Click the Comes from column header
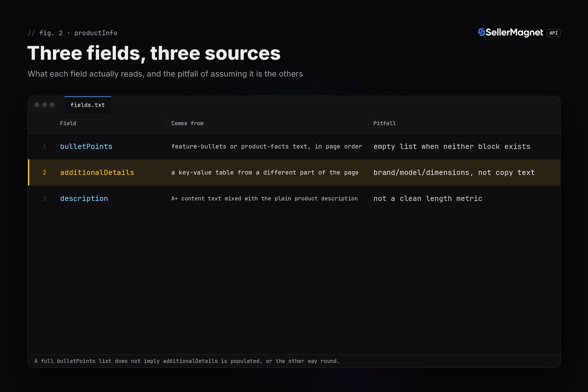Screen dimensions: 588x392 click(187, 123)
